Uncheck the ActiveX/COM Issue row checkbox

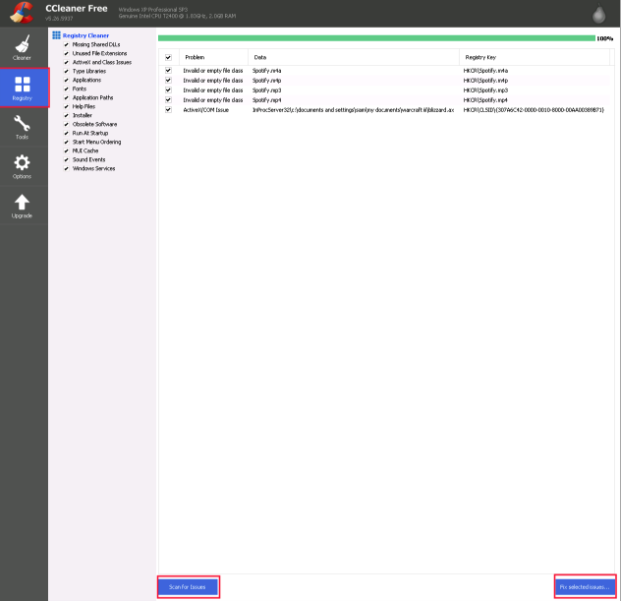point(168,110)
